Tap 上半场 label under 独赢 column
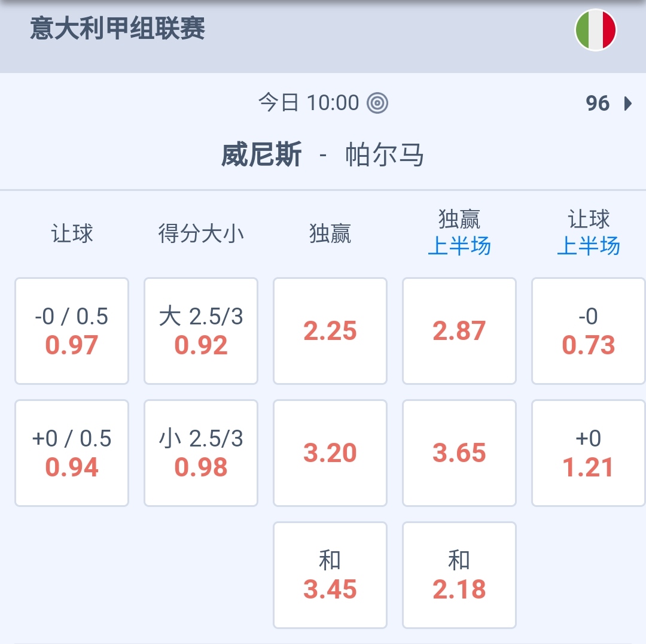 tap(459, 246)
